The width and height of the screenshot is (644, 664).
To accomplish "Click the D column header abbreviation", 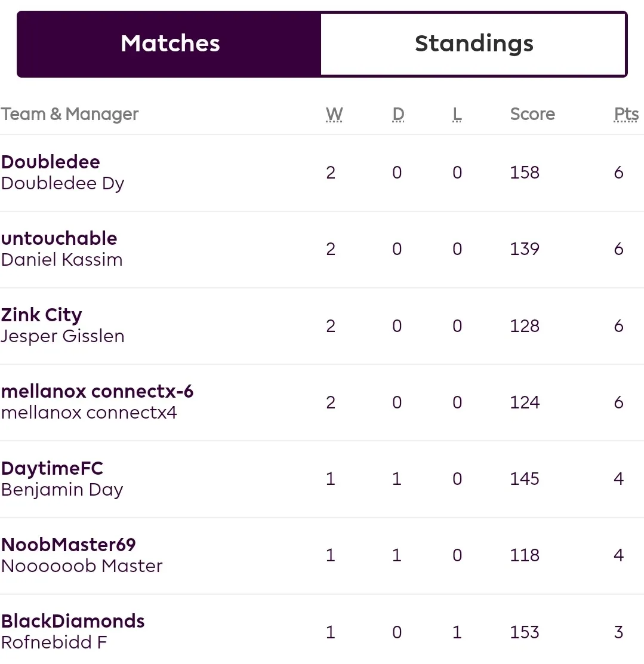I will click(x=399, y=114).
